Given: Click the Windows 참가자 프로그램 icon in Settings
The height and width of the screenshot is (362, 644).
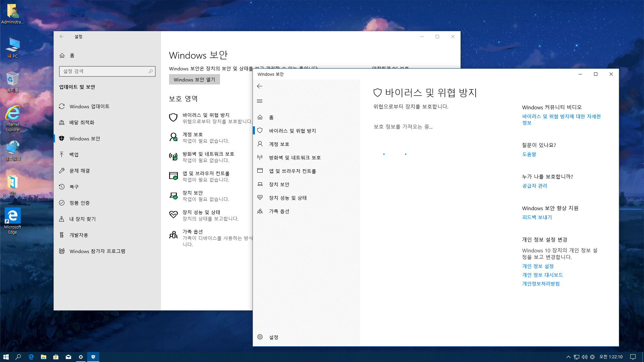Looking at the screenshot, I should 62,251.
